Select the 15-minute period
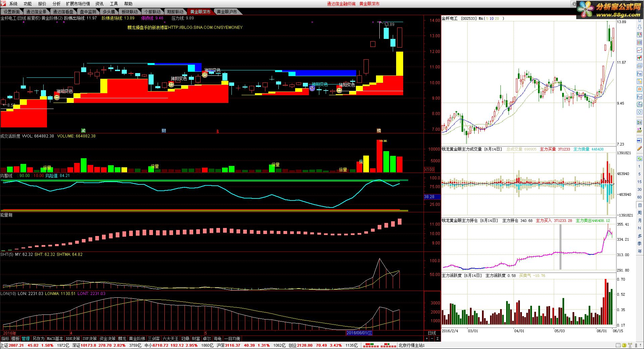Image resolution: width=644 pixels, height=349 pixels. (639, 182)
